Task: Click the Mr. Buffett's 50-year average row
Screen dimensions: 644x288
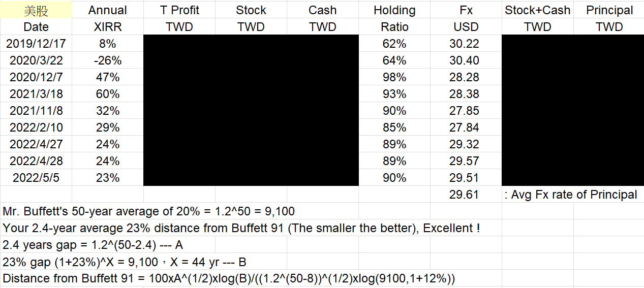Action: (x=148, y=211)
